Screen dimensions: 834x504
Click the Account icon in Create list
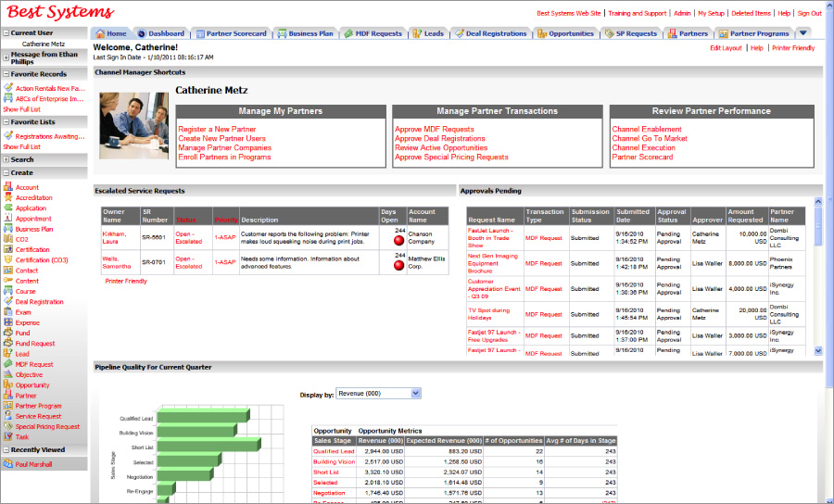click(7, 187)
